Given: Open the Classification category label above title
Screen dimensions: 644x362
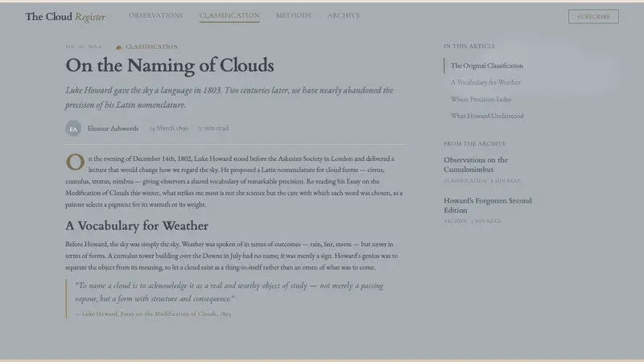Looking at the screenshot, I should [x=151, y=47].
